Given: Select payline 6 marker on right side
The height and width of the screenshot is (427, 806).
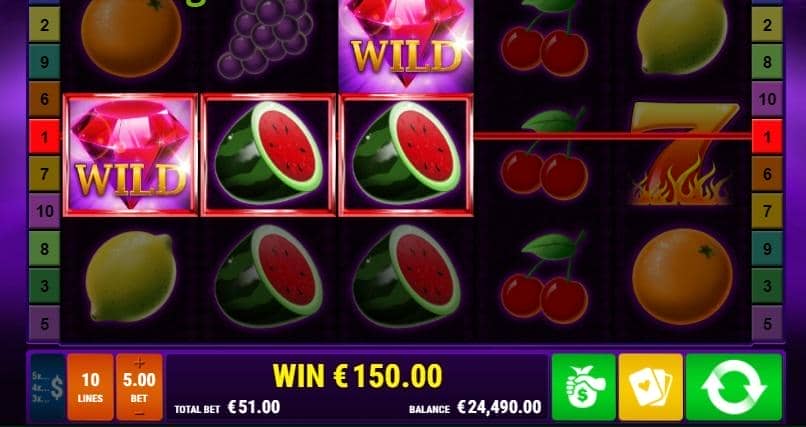Looking at the screenshot, I should [767, 174].
